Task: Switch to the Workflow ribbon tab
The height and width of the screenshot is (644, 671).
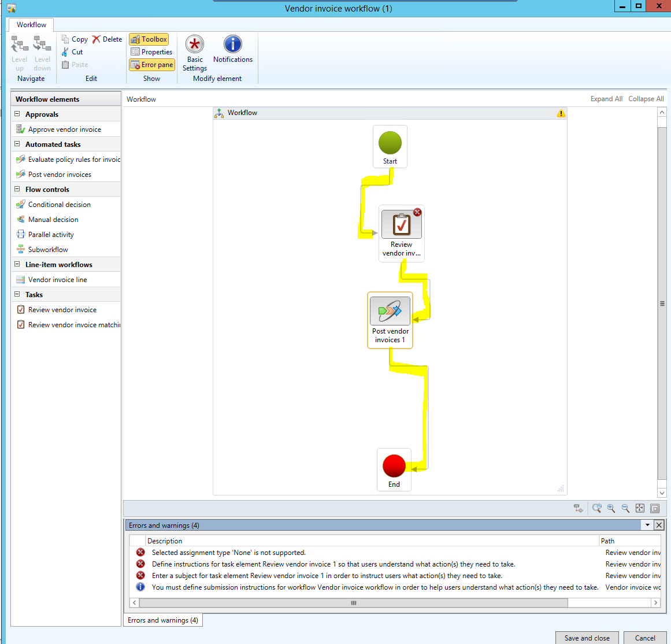Action: [x=31, y=25]
